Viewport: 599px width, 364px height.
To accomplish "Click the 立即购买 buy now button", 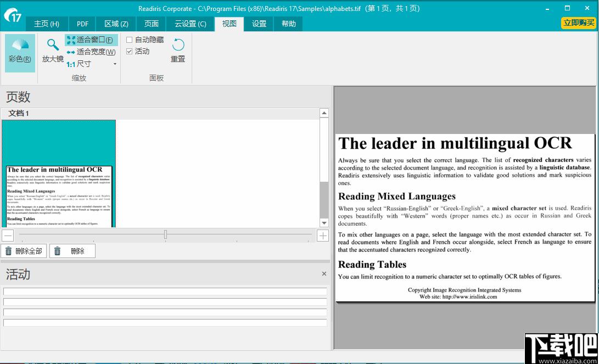I will [x=579, y=23].
